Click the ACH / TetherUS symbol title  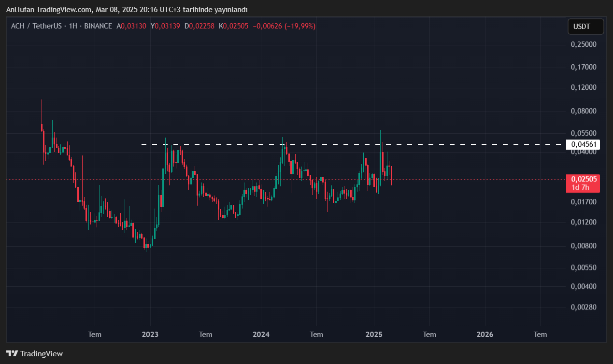36,26
